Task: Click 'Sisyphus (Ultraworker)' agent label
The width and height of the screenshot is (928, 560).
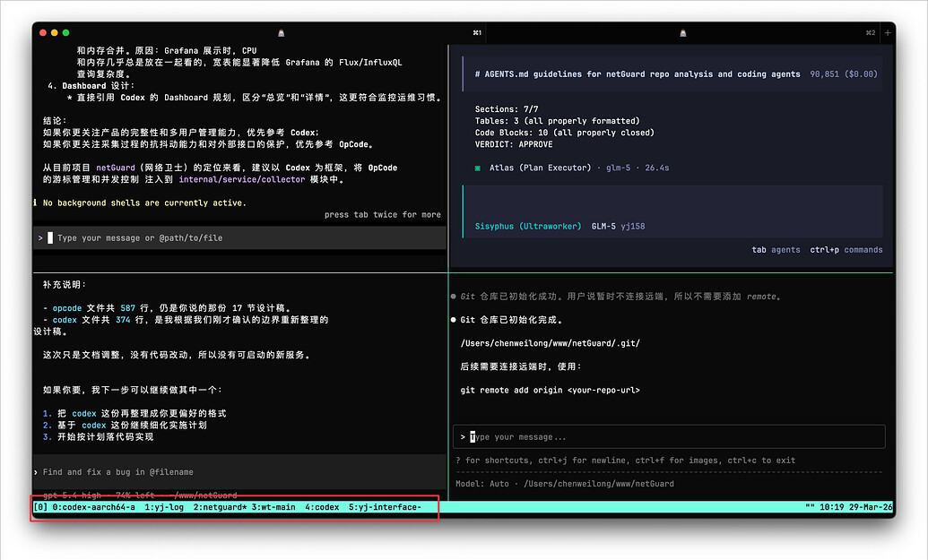Action: (528, 227)
